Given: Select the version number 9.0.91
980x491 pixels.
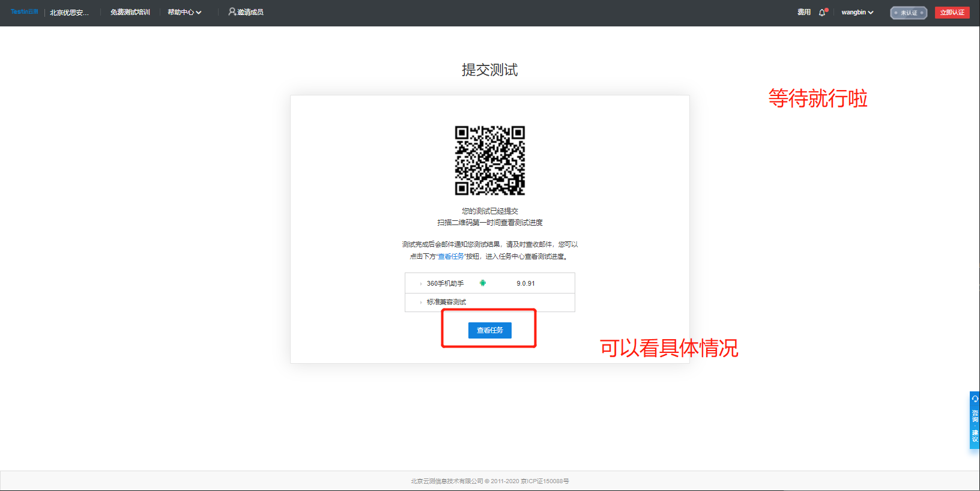Looking at the screenshot, I should pos(525,283).
